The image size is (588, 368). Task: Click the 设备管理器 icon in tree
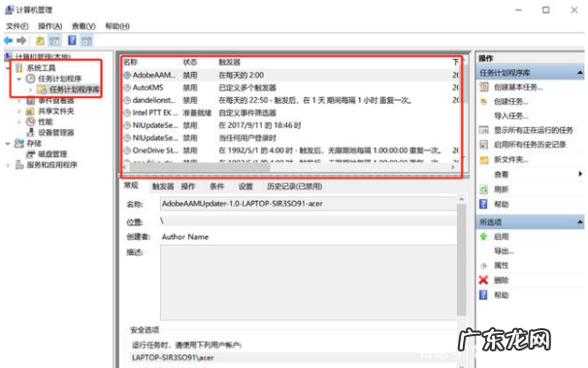click(x=30, y=132)
